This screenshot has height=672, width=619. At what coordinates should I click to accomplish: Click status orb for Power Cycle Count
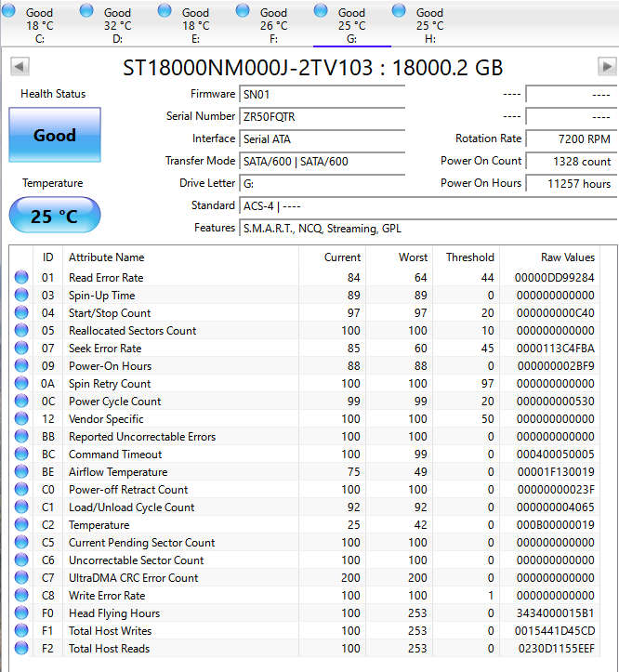tap(21, 401)
